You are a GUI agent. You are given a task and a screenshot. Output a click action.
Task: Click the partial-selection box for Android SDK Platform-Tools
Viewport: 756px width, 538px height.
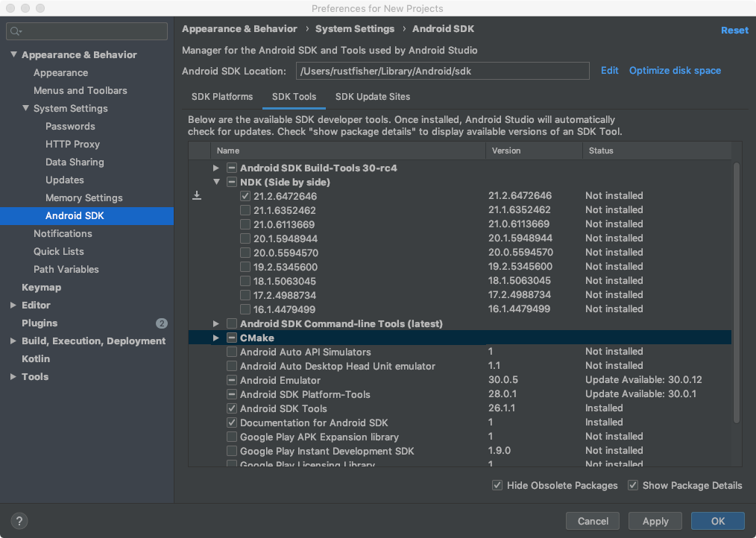(x=232, y=394)
